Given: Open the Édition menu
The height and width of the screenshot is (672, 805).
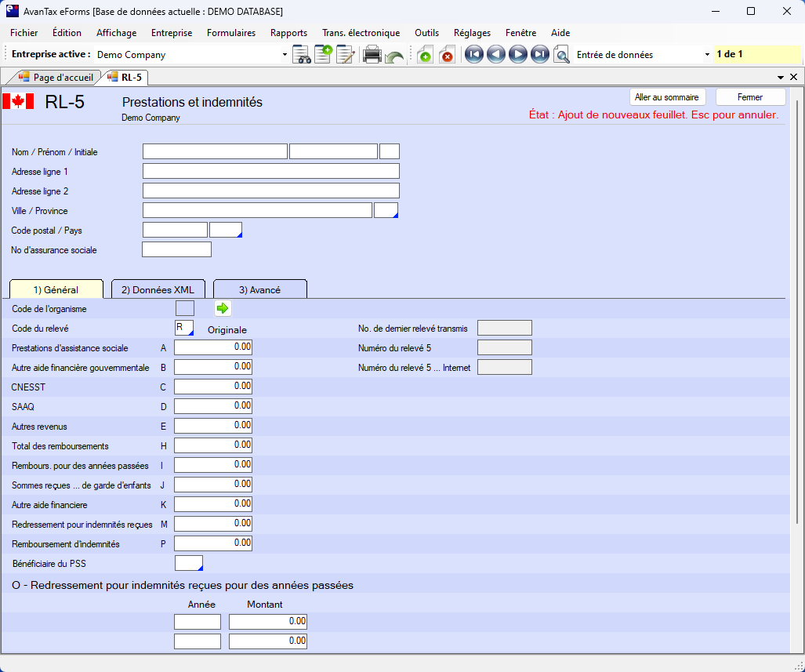Looking at the screenshot, I should (x=67, y=33).
